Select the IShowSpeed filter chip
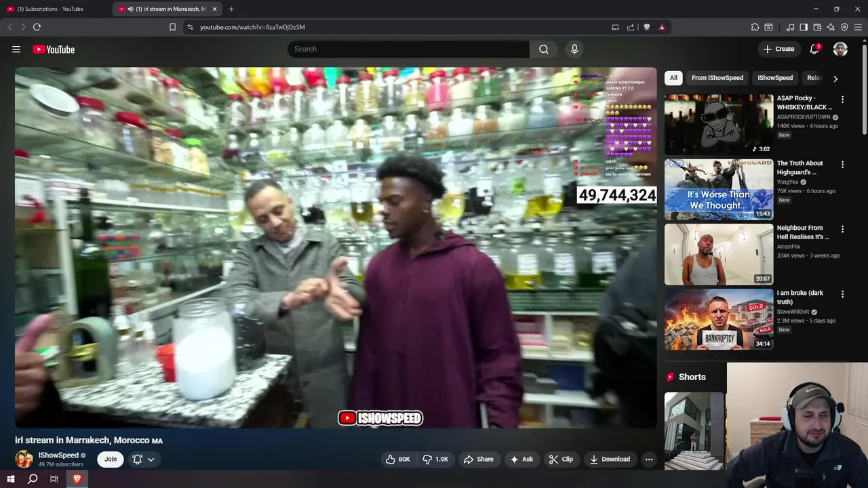Screen dimensions: 868x488 pyautogui.click(x=775, y=78)
